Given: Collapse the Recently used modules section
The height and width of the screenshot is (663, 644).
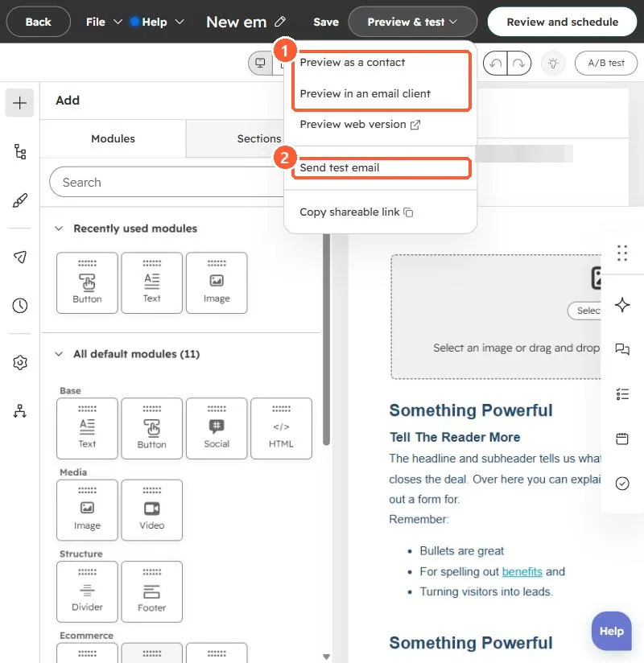Looking at the screenshot, I should pyautogui.click(x=59, y=229).
